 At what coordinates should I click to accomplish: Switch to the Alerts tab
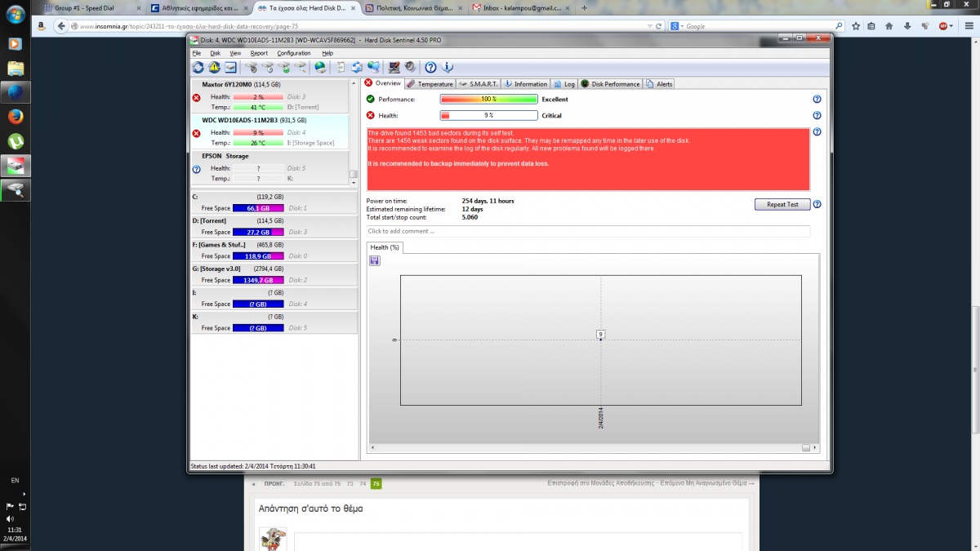tap(659, 83)
